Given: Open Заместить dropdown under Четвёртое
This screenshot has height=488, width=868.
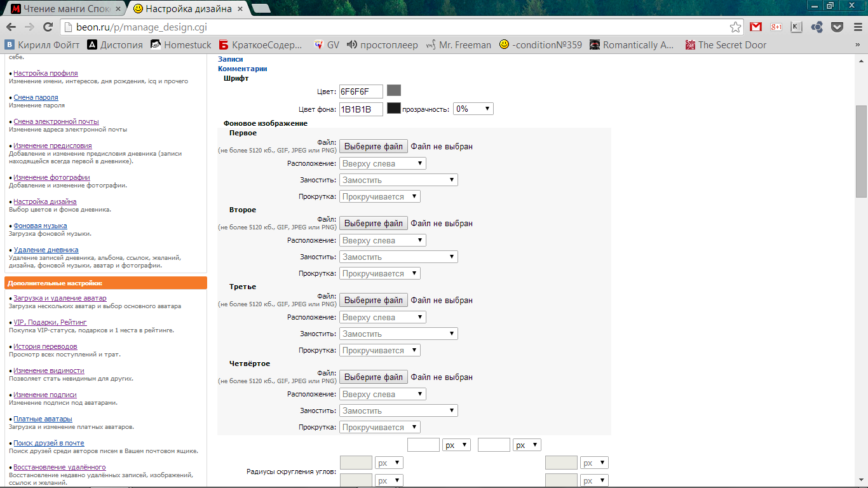Looking at the screenshot, I should [x=398, y=410].
